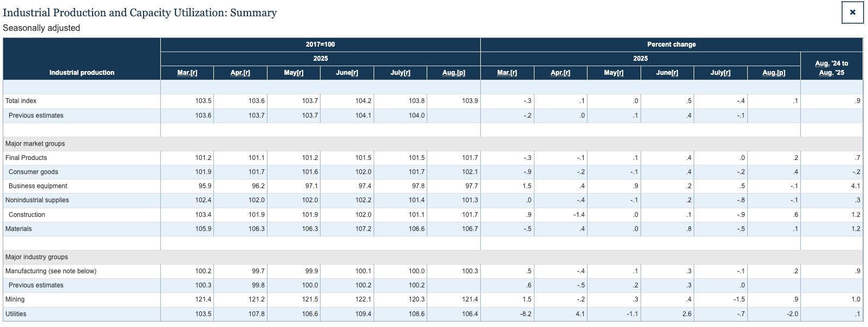The image size is (868, 327).
Task: Click the Major industry groups section heading
Action: pyautogui.click(x=37, y=257)
